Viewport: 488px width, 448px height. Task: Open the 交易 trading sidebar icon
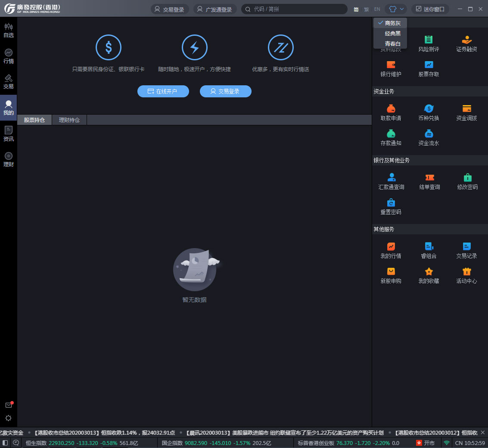[x=8, y=81]
